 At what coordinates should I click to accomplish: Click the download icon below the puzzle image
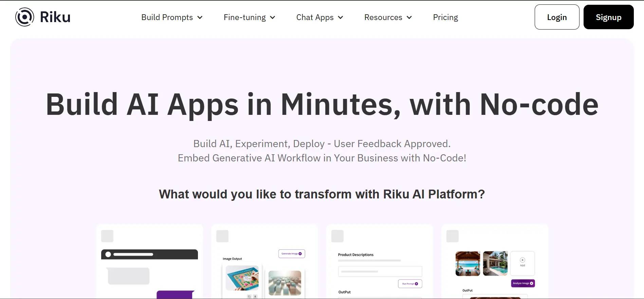(255, 297)
